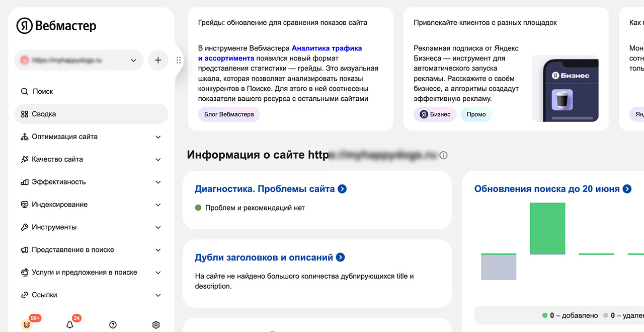Image resolution: width=644 pixels, height=332 pixels.
Task: Open the help question mark icon
Action: pyautogui.click(x=113, y=325)
